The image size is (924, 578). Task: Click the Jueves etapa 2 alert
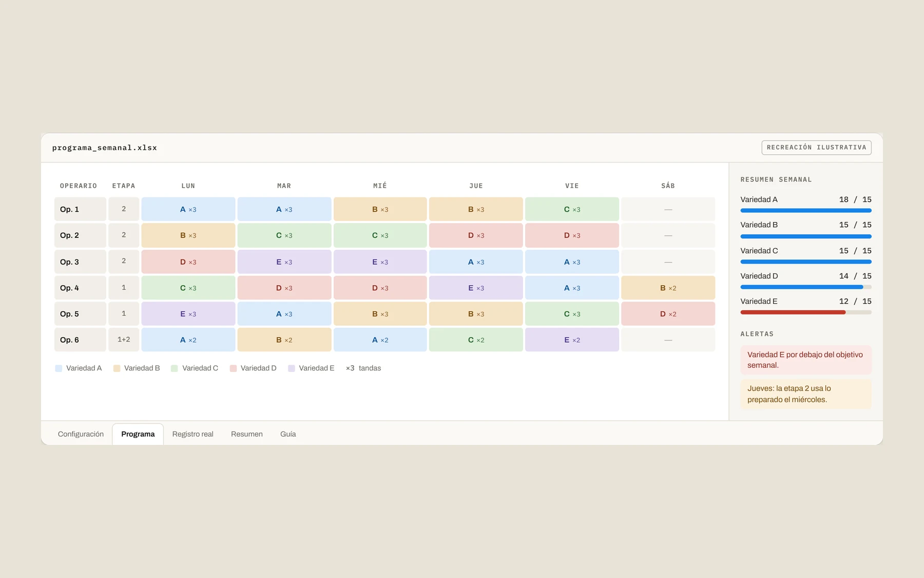click(x=806, y=394)
